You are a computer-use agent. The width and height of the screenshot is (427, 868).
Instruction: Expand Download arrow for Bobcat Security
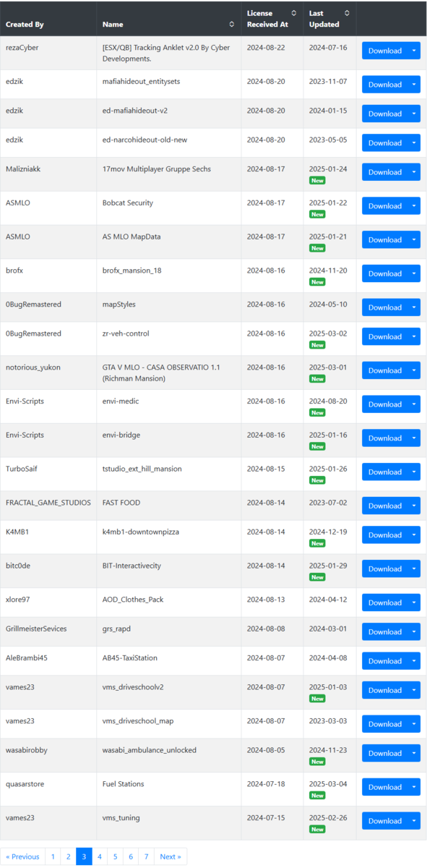(x=414, y=206)
